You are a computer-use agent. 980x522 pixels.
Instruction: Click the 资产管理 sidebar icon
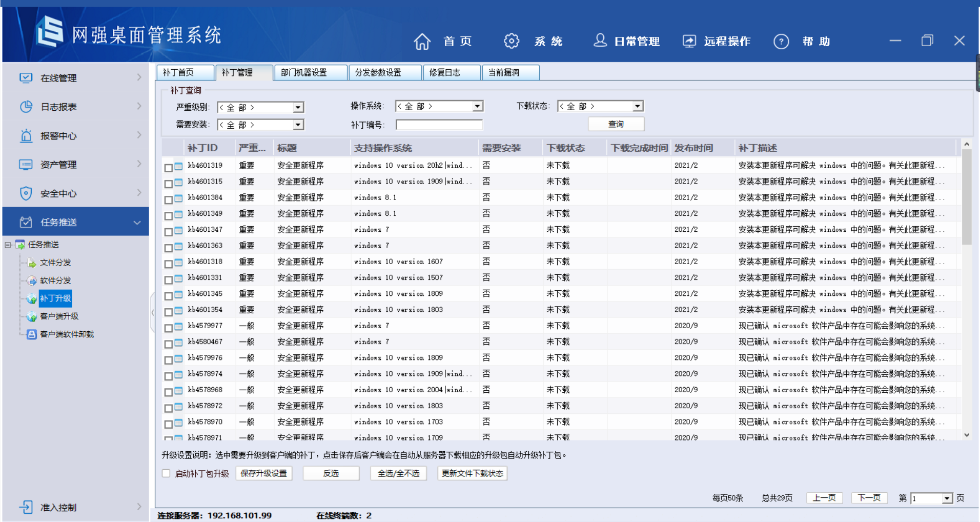tap(26, 165)
